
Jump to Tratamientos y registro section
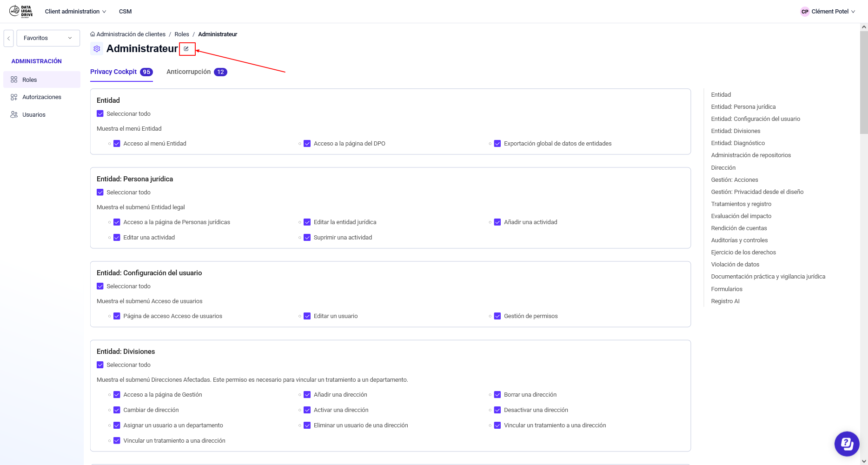pos(741,204)
